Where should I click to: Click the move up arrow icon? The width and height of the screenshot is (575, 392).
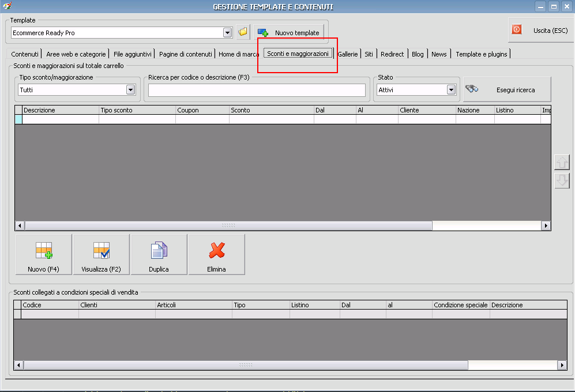coord(562,162)
